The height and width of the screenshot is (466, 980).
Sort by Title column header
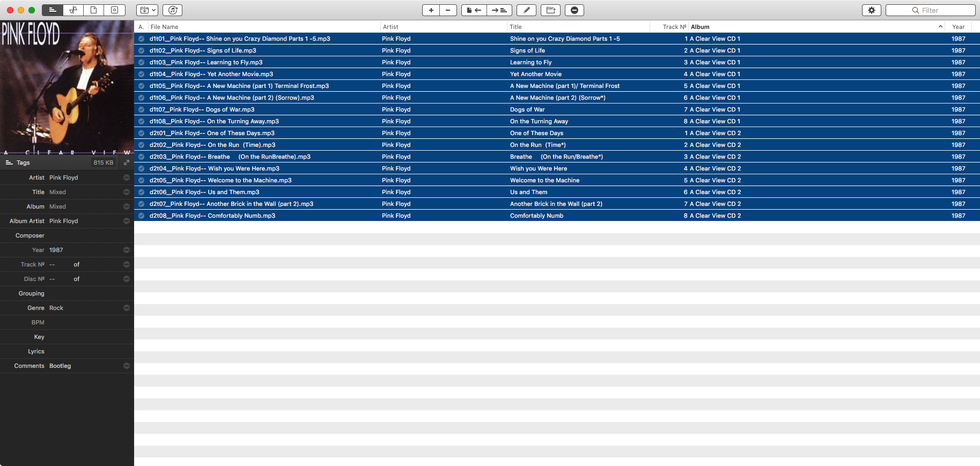[x=578, y=27]
